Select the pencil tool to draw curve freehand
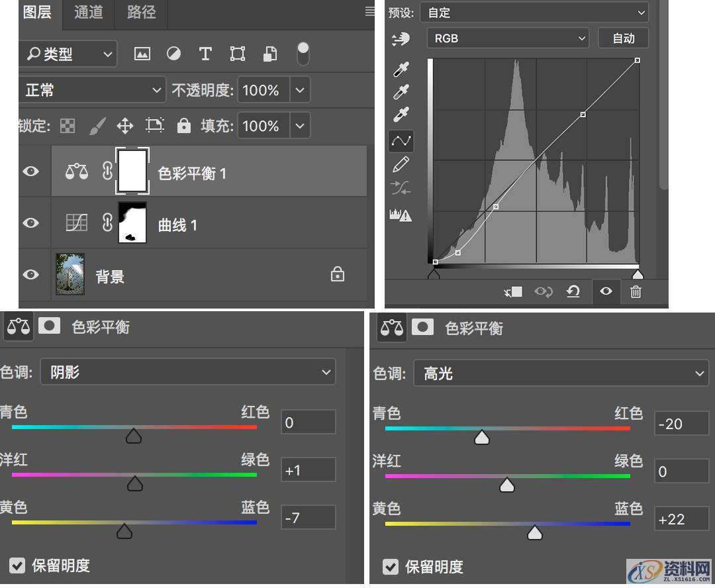715x588 pixels. click(x=401, y=164)
